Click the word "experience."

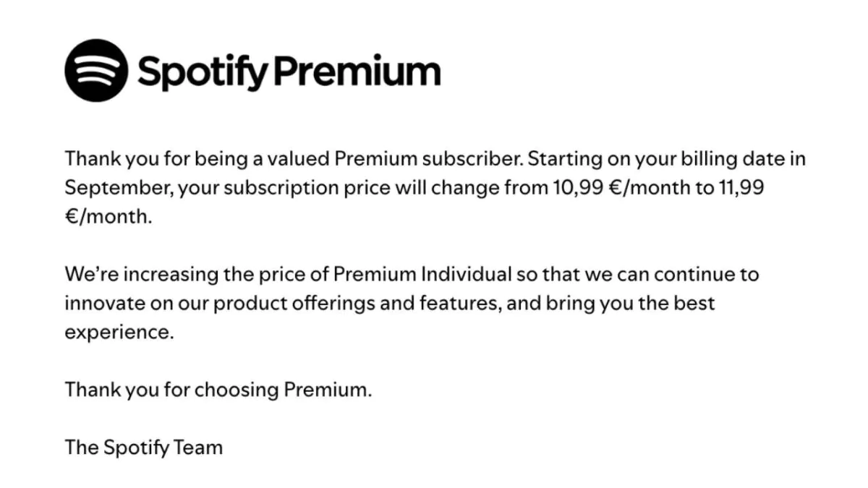click(x=119, y=333)
